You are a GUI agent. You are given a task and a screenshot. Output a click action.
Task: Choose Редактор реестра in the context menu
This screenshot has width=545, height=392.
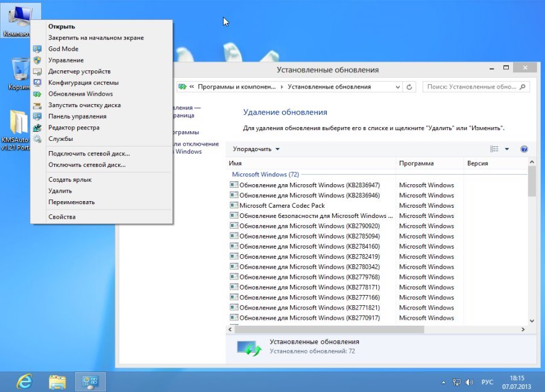pos(74,128)
